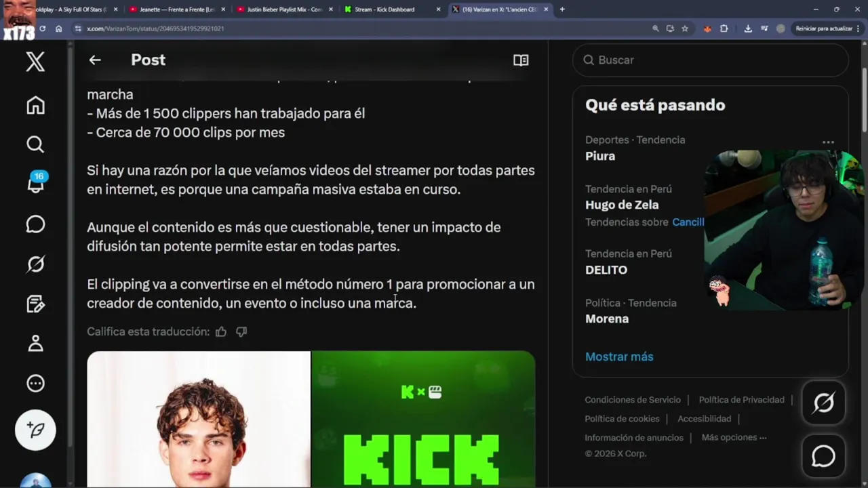Viewport: 868px width, 488px height.
Task: Open media control playlist icon
Action: click(x=764, y=28)
